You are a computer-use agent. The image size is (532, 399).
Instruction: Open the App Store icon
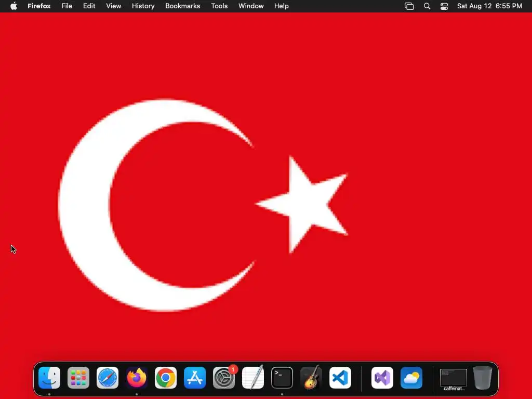pyautogui.click(x=195, y=378)
